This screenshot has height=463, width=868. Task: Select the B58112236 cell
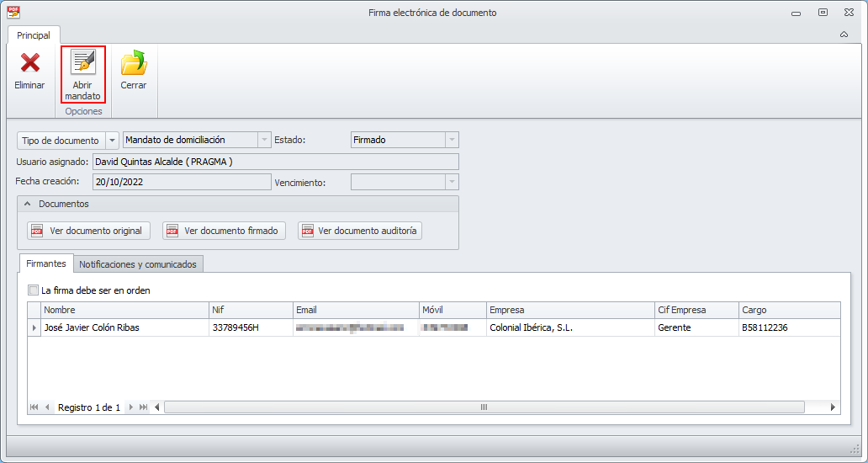(790, 327)
